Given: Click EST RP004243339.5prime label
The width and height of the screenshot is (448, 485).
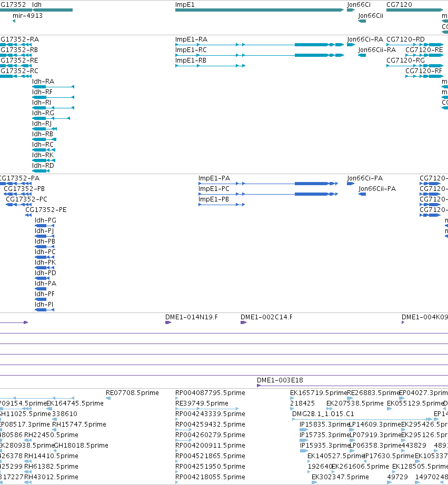Looking at the screenshot, I should (210, 414).
